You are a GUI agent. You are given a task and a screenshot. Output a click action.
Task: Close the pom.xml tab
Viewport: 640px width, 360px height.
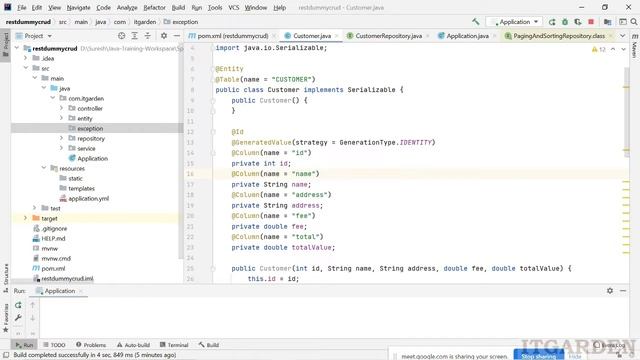pyautogui.click(x=274, y=36)
